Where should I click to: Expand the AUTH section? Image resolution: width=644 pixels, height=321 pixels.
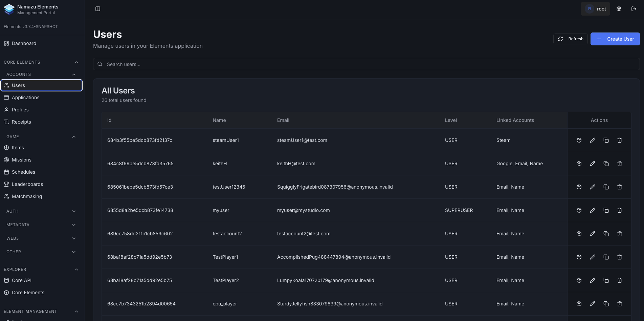(x=74, y=211)
